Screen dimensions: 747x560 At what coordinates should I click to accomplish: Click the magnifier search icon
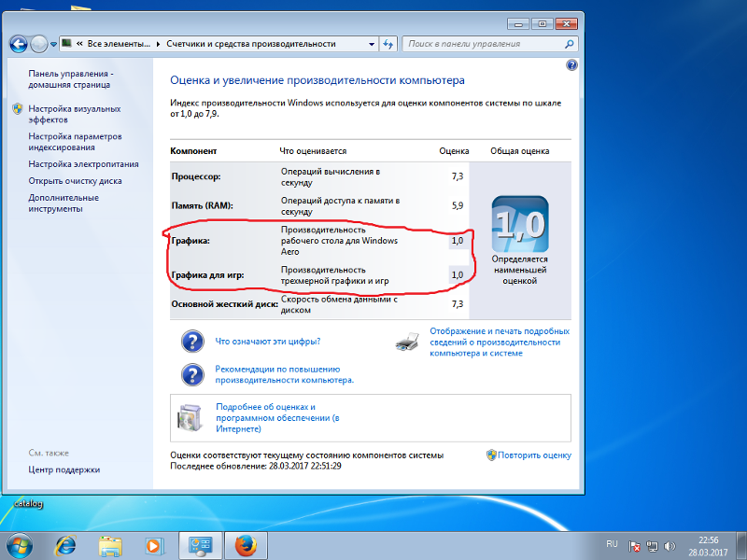click(570, 44)
